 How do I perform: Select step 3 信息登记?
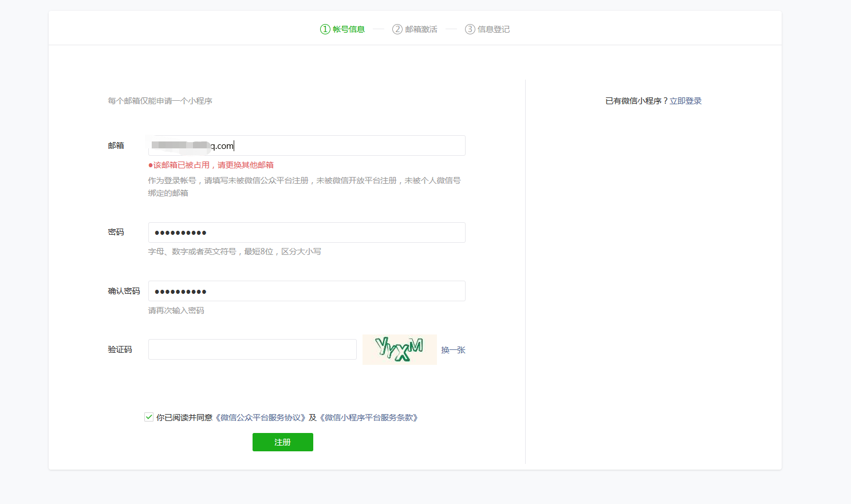click(487, 29)
